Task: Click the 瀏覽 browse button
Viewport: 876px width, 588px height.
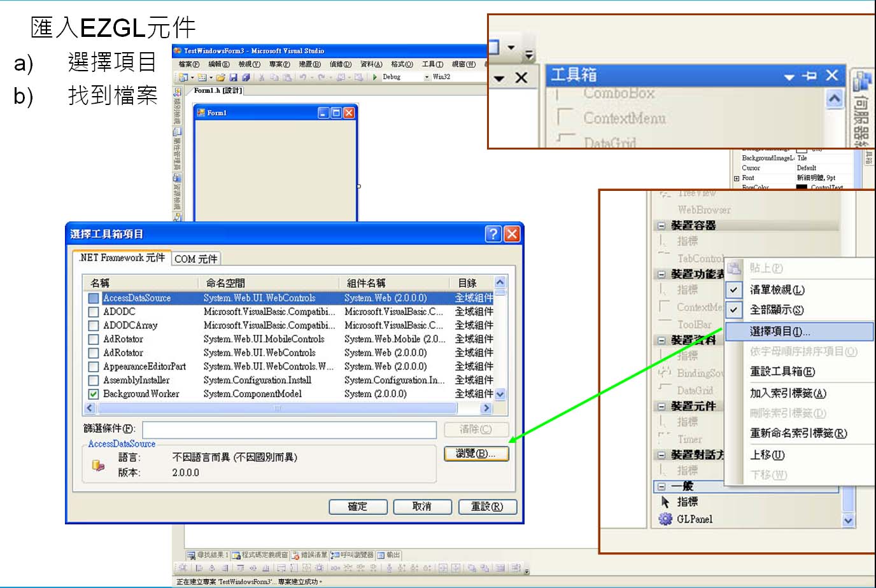Action: pyautogui.click(x=476, y=454)
